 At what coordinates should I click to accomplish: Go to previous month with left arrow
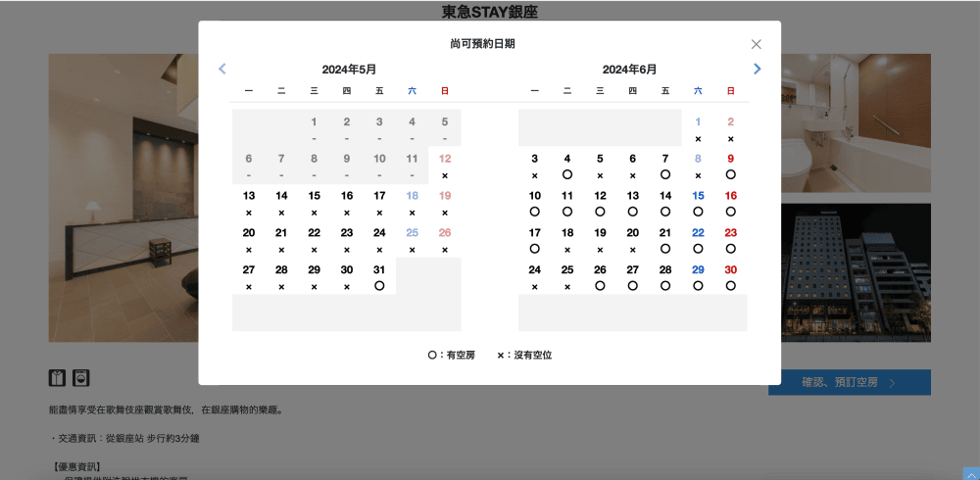click(x=221, y=69)
